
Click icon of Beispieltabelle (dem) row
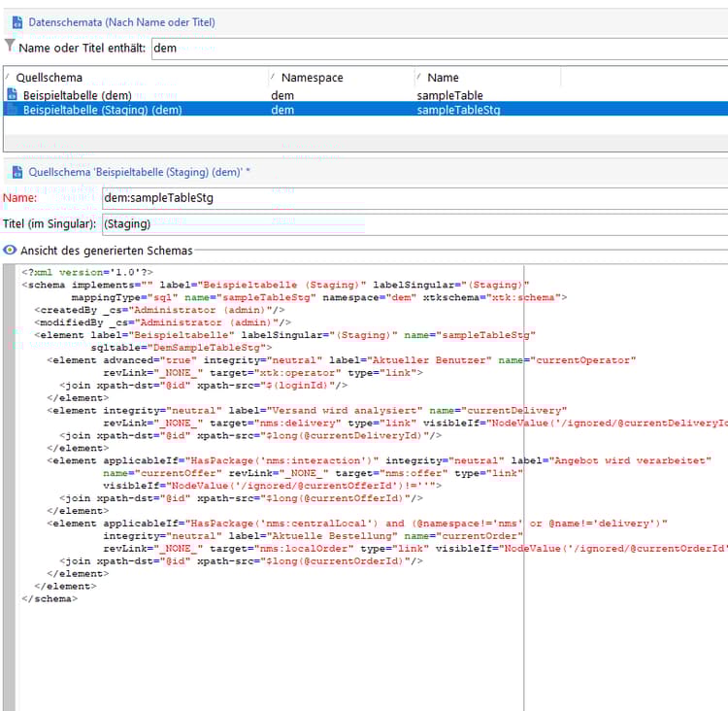(12, 95)
